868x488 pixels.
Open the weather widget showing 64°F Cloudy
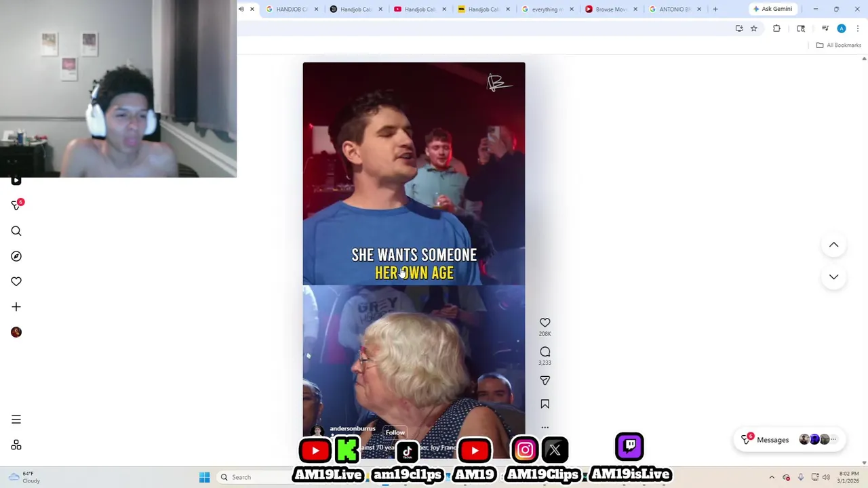24,477
